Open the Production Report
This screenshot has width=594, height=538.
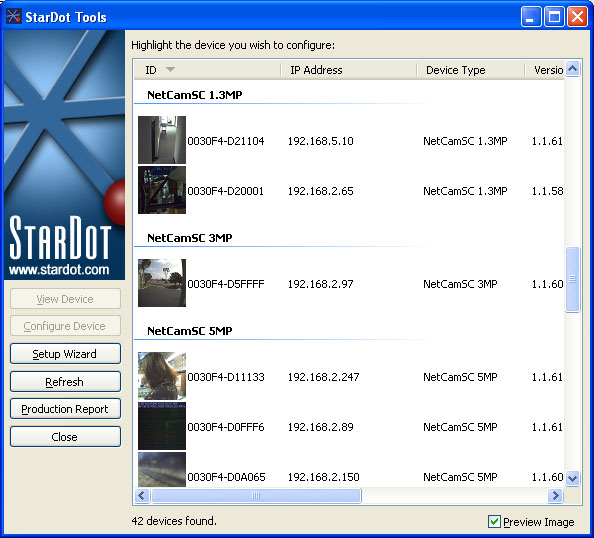click(65, 409)
